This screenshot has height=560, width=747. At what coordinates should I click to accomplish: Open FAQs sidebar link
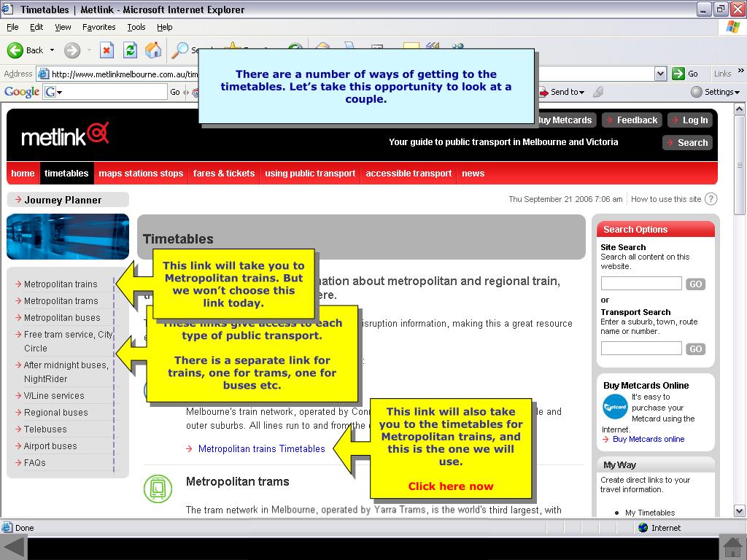point(35,462)
